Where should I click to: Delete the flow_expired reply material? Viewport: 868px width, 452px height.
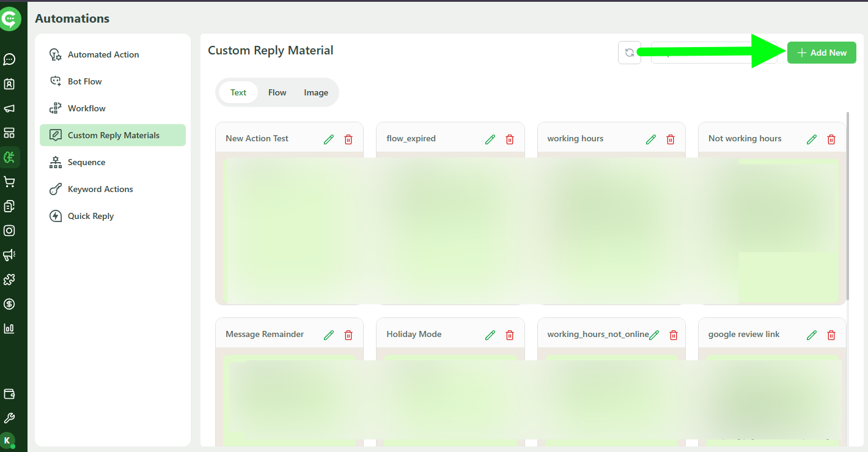(x=509, y=139)
